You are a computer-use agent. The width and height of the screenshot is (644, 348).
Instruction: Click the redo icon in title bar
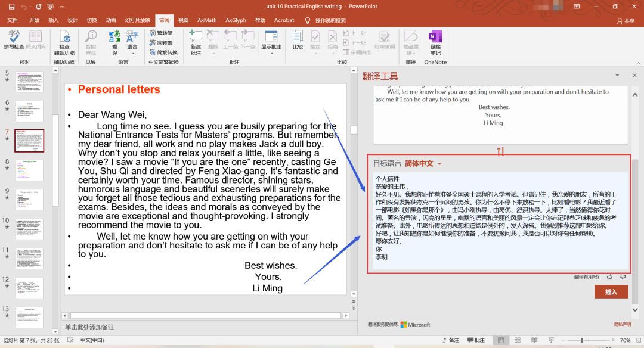[38, 7]
